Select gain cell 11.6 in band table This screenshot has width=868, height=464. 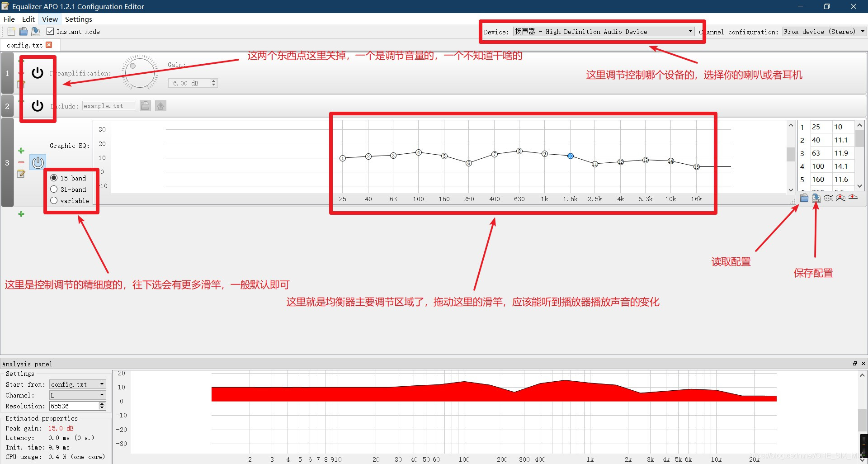tap(843, 180)
